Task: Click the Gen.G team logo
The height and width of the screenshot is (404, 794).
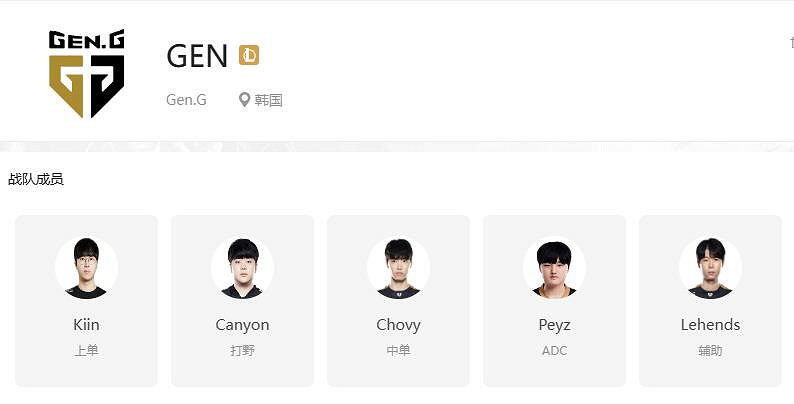Action: [x=87, y=73]
